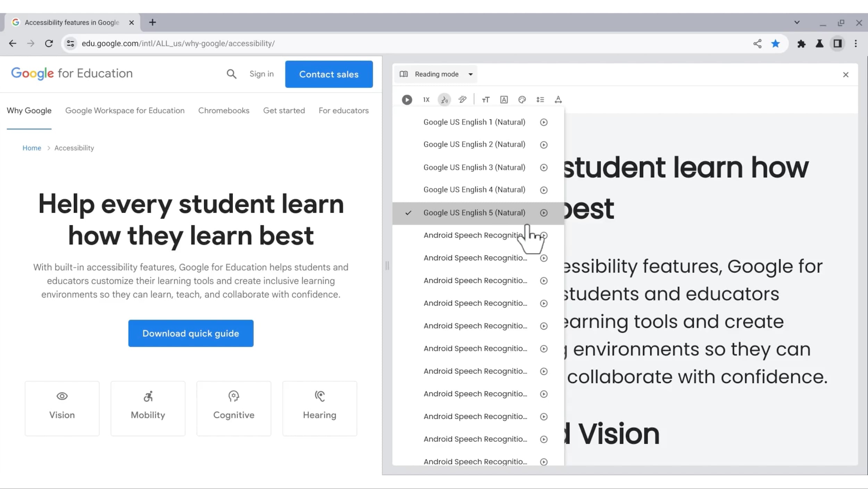Viewport: 868px width, 489px height.
Task: Select Google US English 3 (Natural) voice
Action: click(474, 167)
